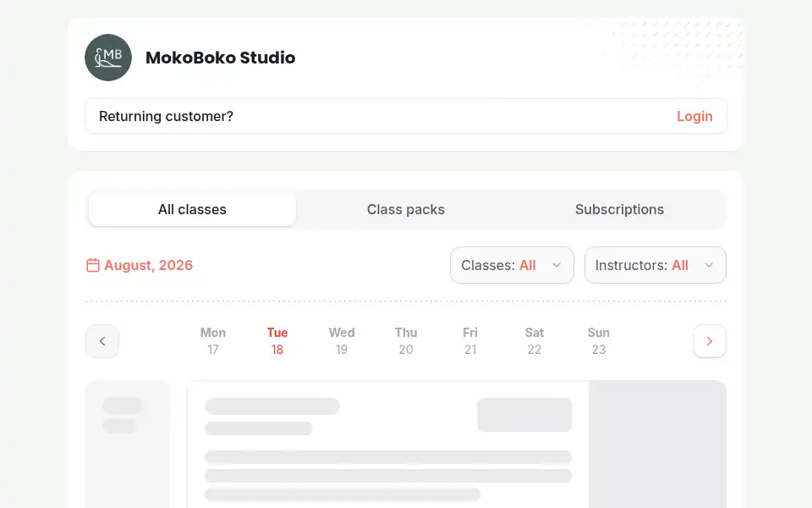The image size is (812, 508).
Task: Advance to next week with right arrow
Action: tap(710, 341)
